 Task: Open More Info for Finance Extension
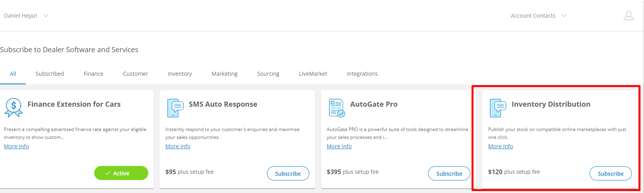16,146
